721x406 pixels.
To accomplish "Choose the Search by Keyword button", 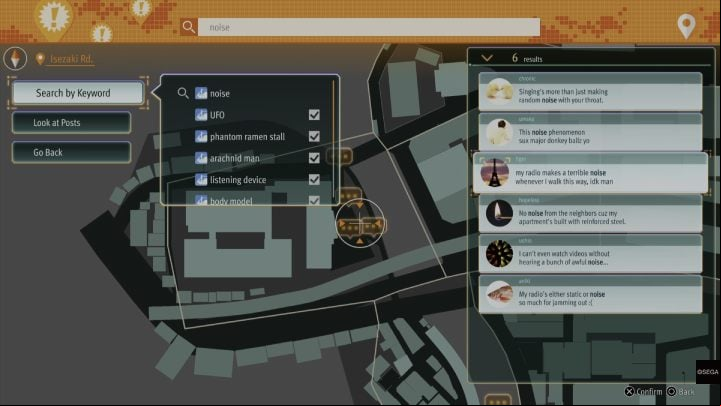I will pyautogui.click(x=78, y=93).
